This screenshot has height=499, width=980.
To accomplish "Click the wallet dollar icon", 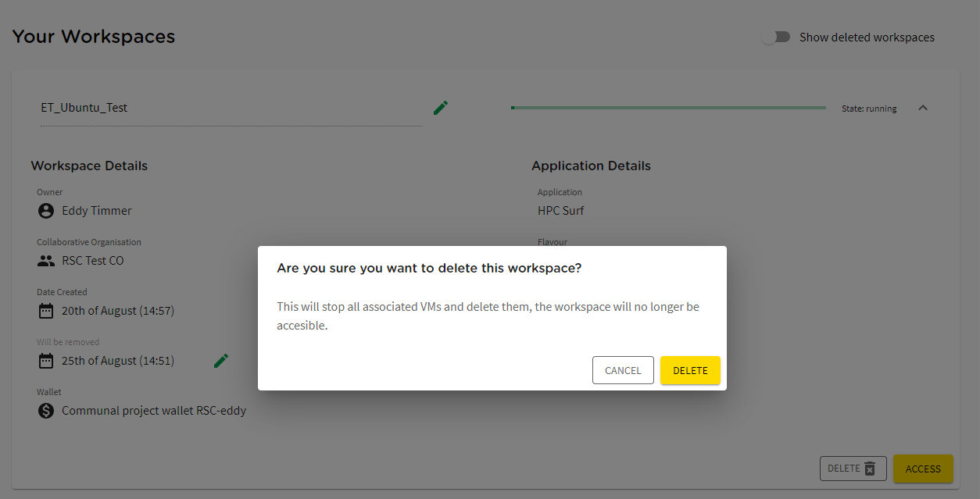I will point(46,411).
